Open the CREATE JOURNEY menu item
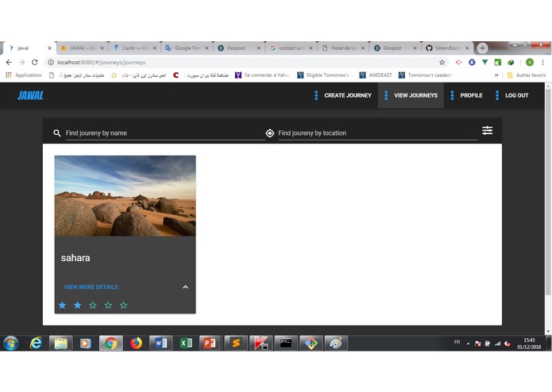 coord(343,95)
